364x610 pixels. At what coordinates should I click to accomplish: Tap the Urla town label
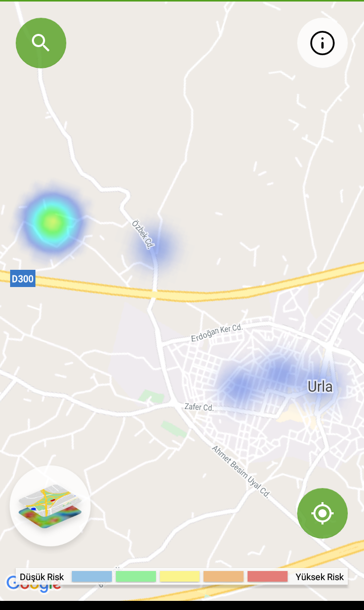tap(320, 387)
